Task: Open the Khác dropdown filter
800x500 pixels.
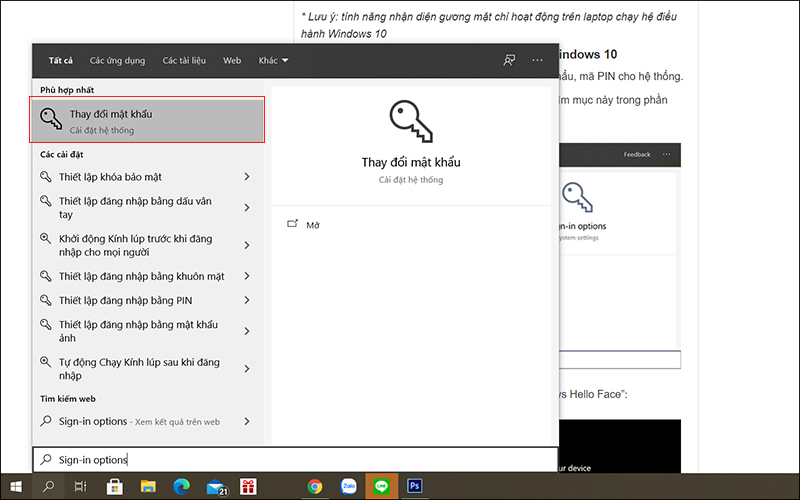Action: tap(273, 60)
